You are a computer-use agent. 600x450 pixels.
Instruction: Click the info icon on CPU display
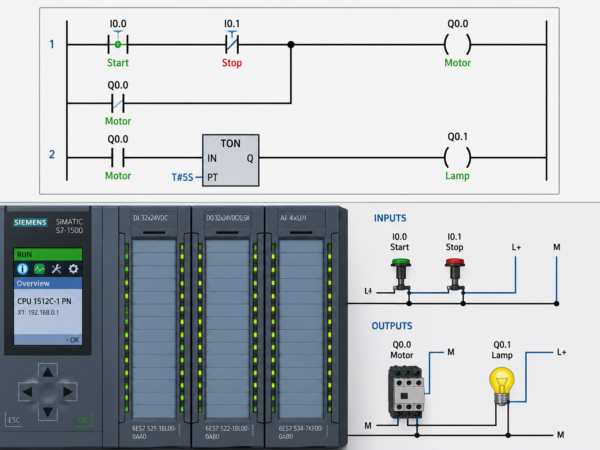(23, 269)
